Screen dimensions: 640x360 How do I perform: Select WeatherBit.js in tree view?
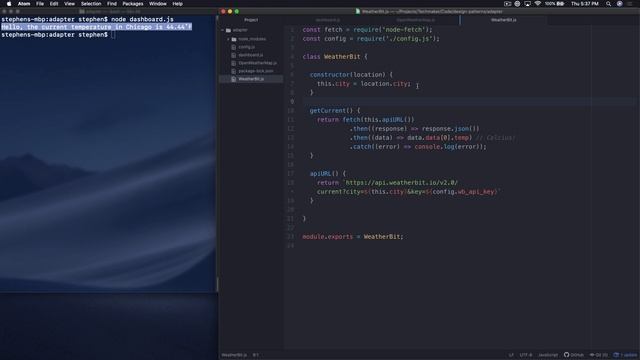pos(251,79)
